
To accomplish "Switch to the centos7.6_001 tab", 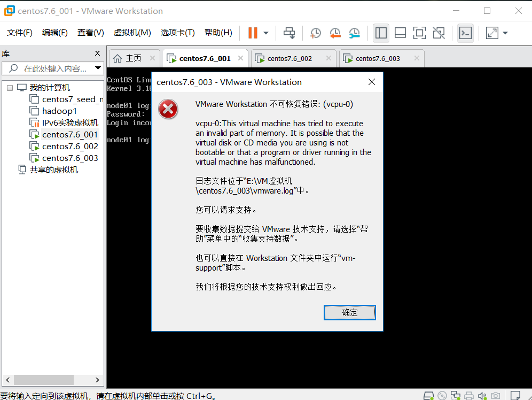I will pyautogui.click(x=205, y=58).
